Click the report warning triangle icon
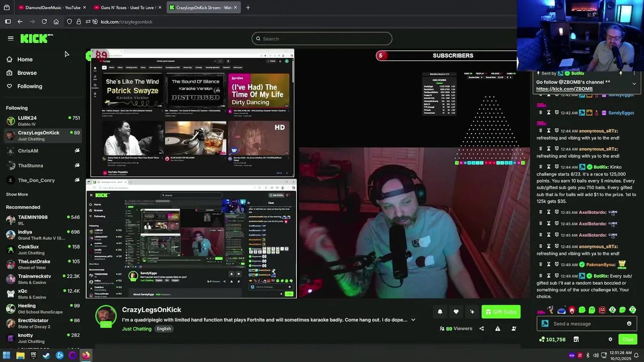This screenshot has height=362, width=644. click(x=498, y=329)
